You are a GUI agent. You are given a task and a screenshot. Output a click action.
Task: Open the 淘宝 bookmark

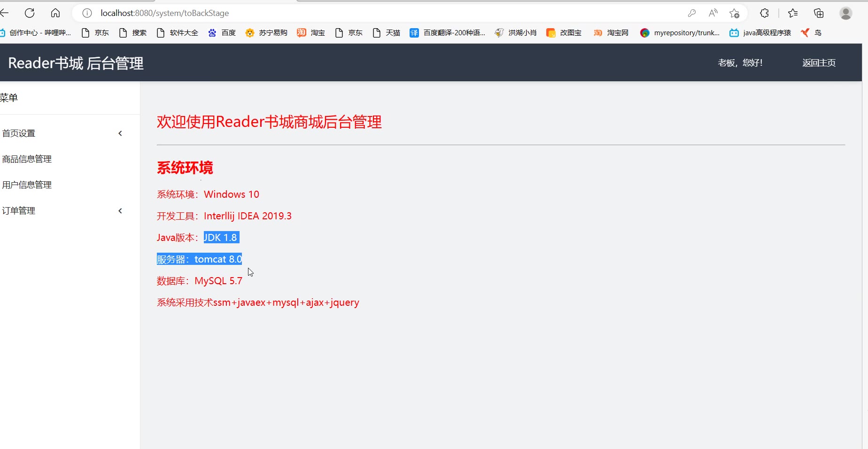click(311, 32)
